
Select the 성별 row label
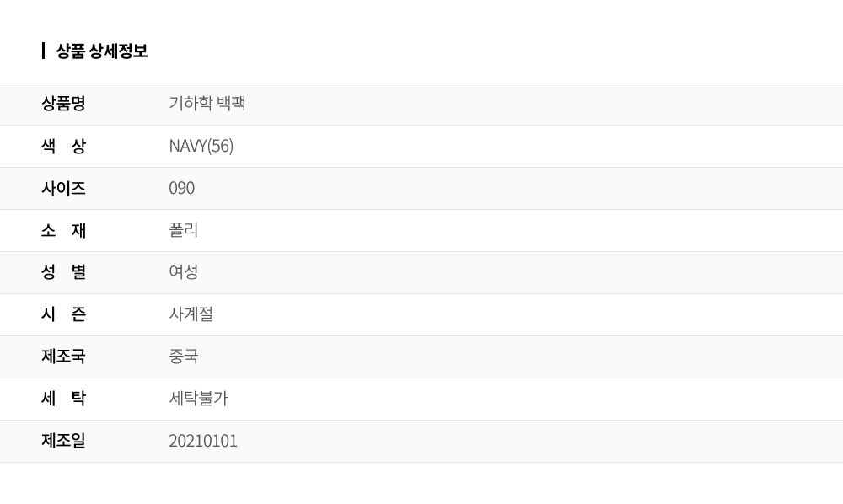[x=63, y=272]
